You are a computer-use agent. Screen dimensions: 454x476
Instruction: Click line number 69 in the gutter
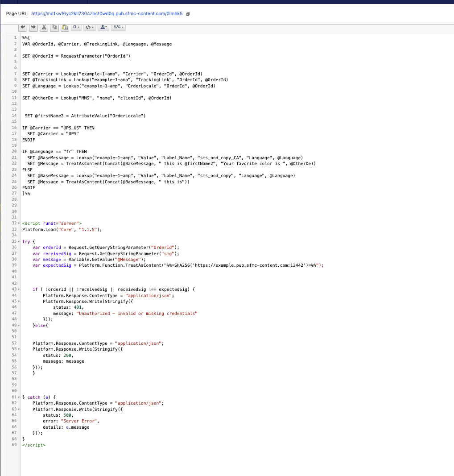click(14, 445)
